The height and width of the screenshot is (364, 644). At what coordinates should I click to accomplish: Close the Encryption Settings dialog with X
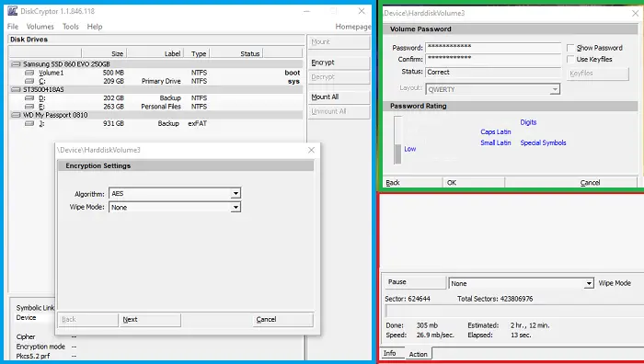pos(311,150)
